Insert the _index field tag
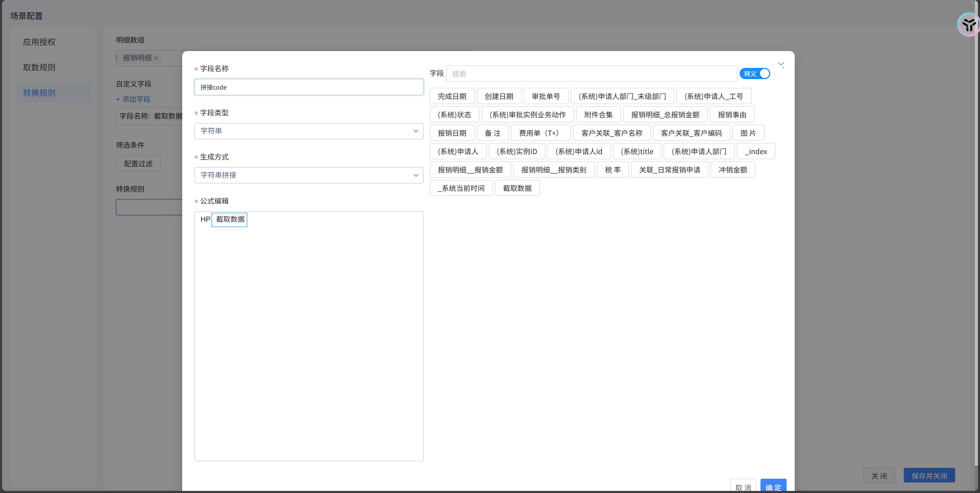The image size is (980, 493). tap(755, 151)
